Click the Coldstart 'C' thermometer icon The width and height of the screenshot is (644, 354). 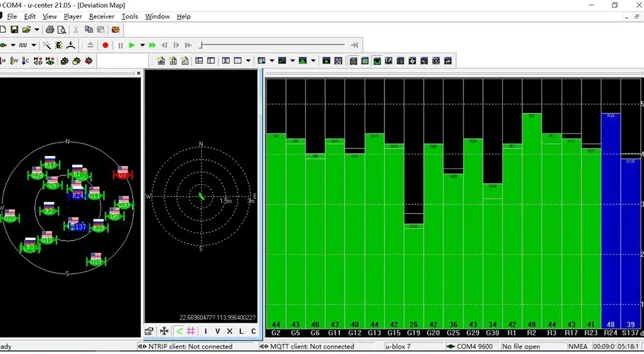click(26, 61)
